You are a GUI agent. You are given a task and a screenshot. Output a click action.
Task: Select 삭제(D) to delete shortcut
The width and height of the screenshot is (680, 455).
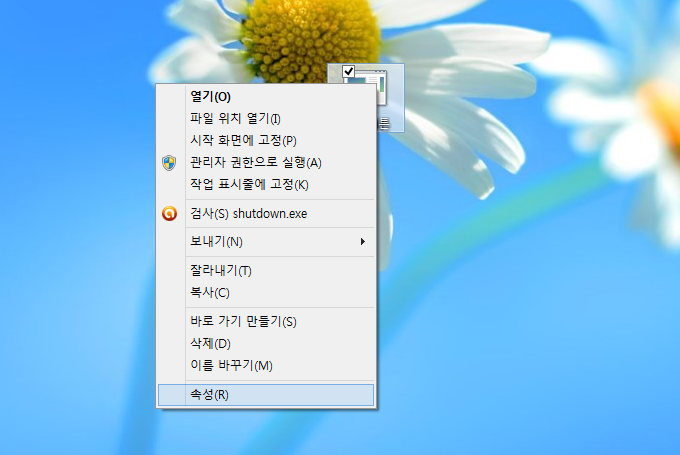(x=266, y=344)
